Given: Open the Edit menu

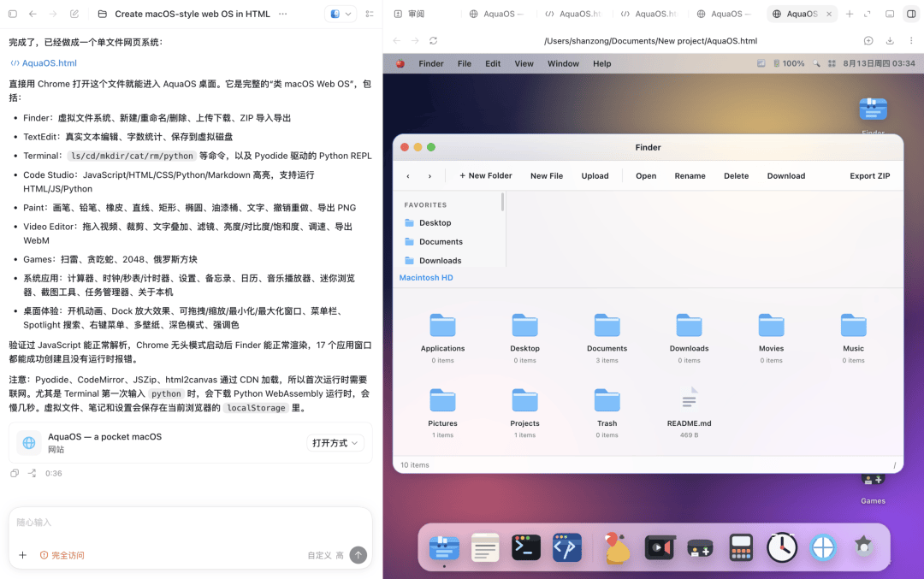Looking at the screenshot, I should pyautogui.click(x=493, y=63).
